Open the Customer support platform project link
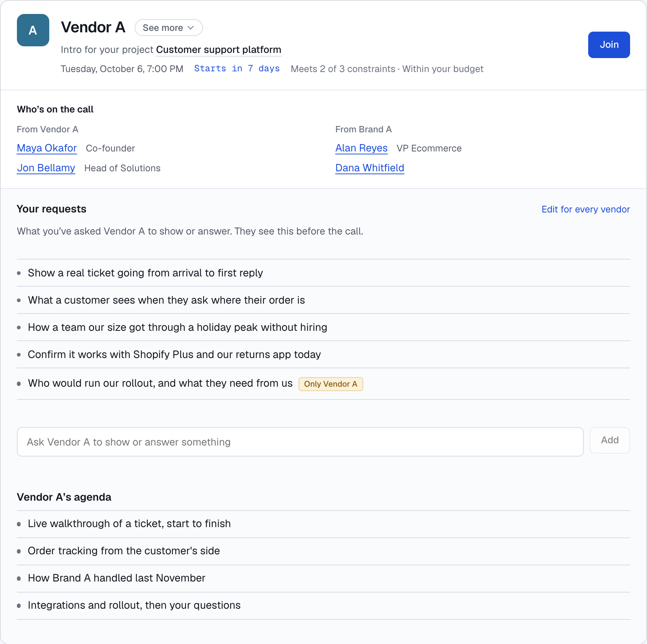647x644 pixels. (x=219, y=50)
